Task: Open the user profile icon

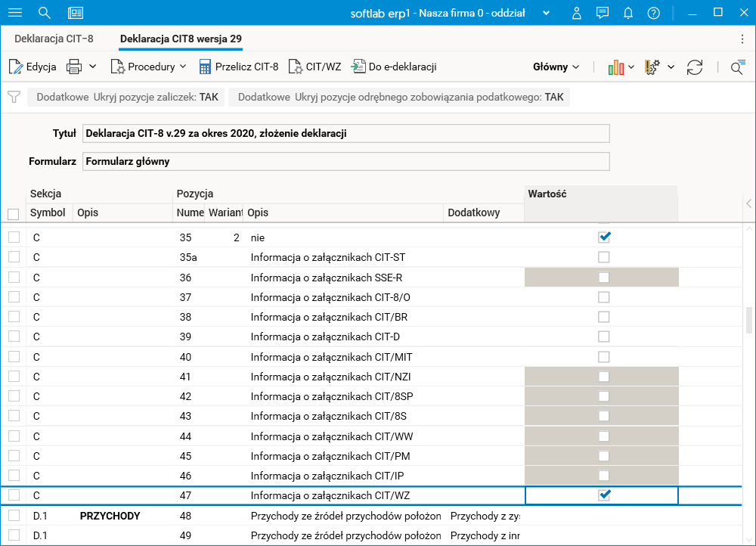Action: (x=577, y=13)
